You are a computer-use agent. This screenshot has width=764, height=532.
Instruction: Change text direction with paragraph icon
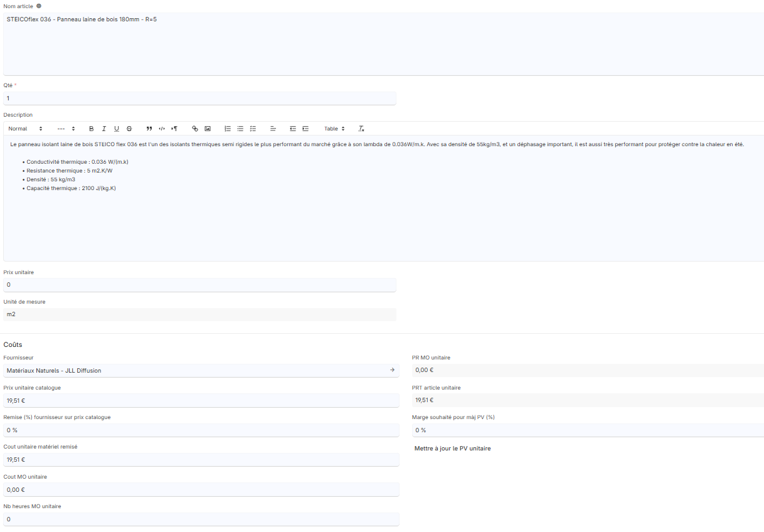174,129
